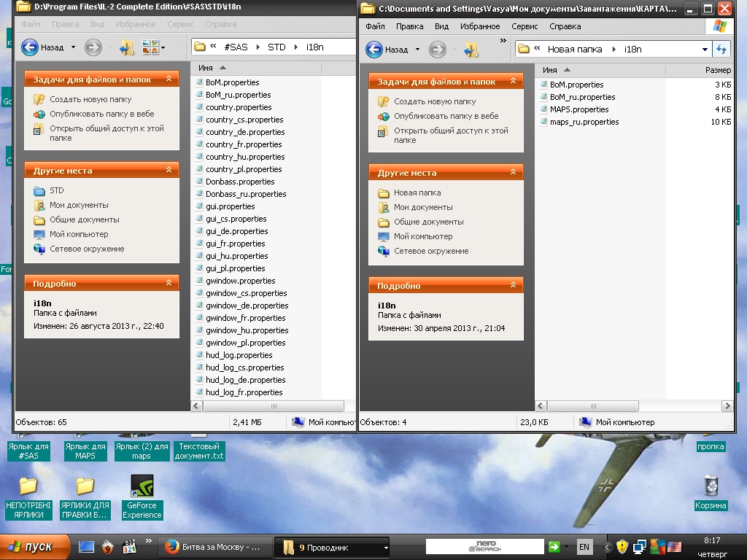Click the address bar go arrow in the right window
Screen dimensions: 747x560
[x=721, y=50]
